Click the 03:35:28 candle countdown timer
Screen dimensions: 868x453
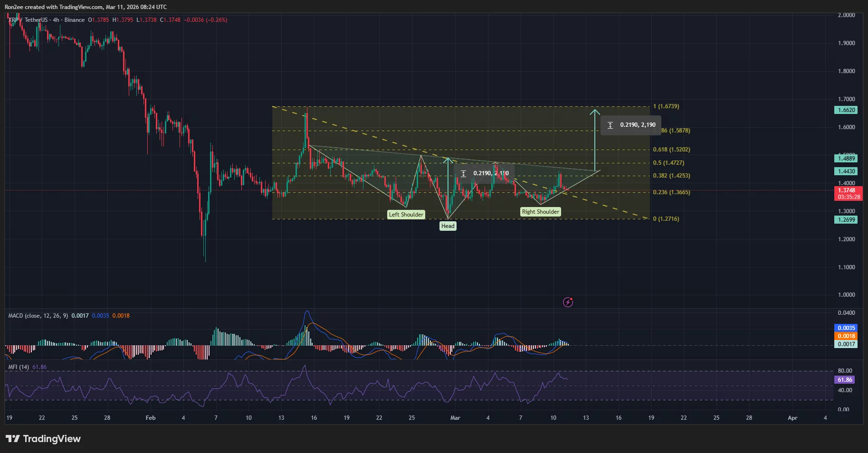[x=849, y=196]
